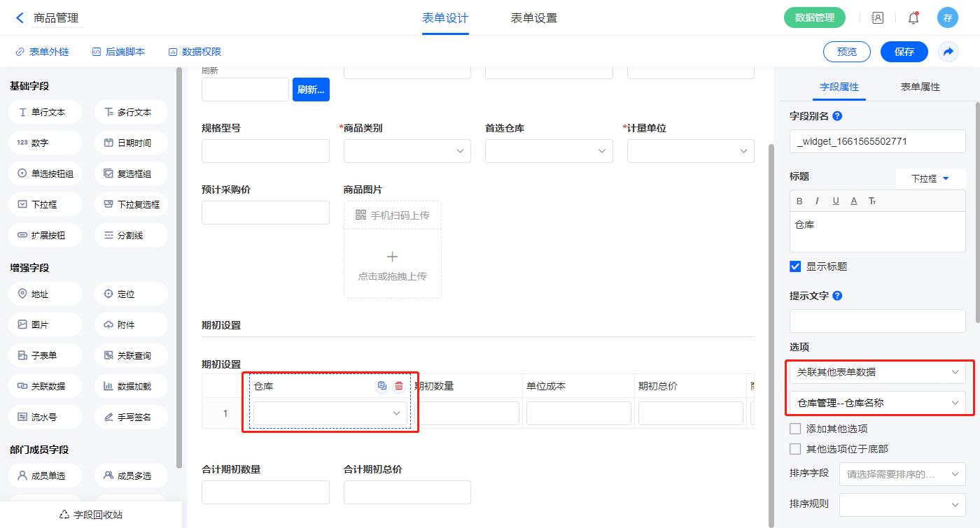Viewport: 980px width, 528px height.
Task: Apply bold formatting to the title
Action: pos(800,201)
